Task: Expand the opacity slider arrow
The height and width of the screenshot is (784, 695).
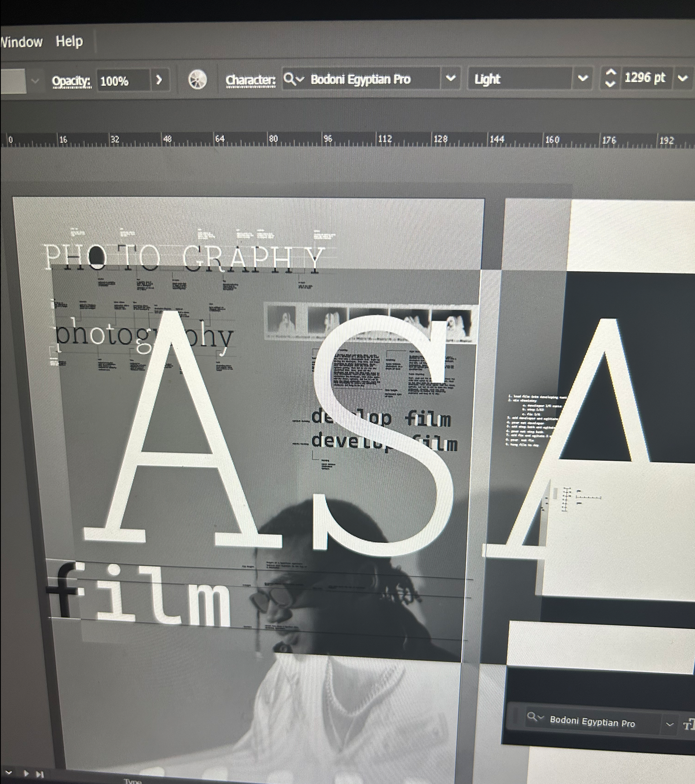Action: click(x=159, y=80)
